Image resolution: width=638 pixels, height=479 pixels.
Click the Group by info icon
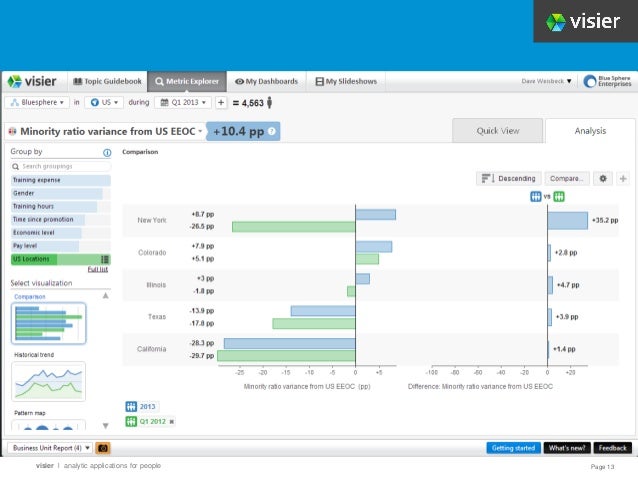107,153
